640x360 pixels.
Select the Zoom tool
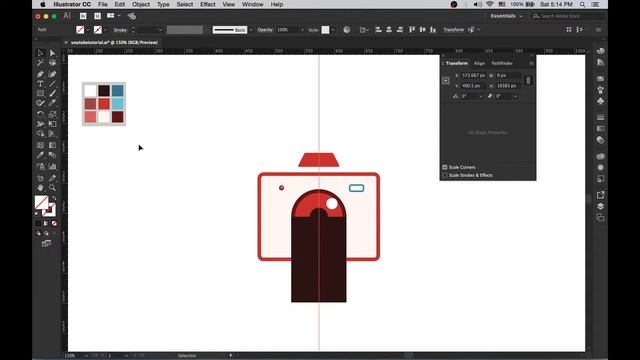(x=52, y=188)
